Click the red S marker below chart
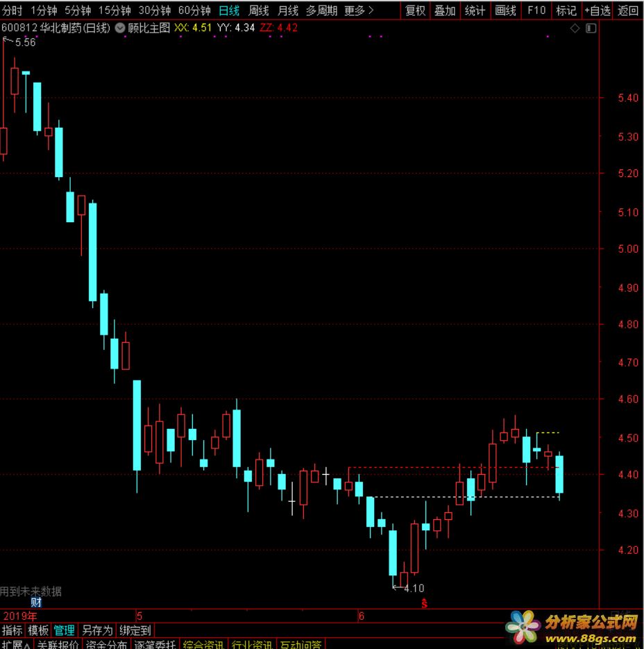The image size is (644, 649). click(424, 603)
